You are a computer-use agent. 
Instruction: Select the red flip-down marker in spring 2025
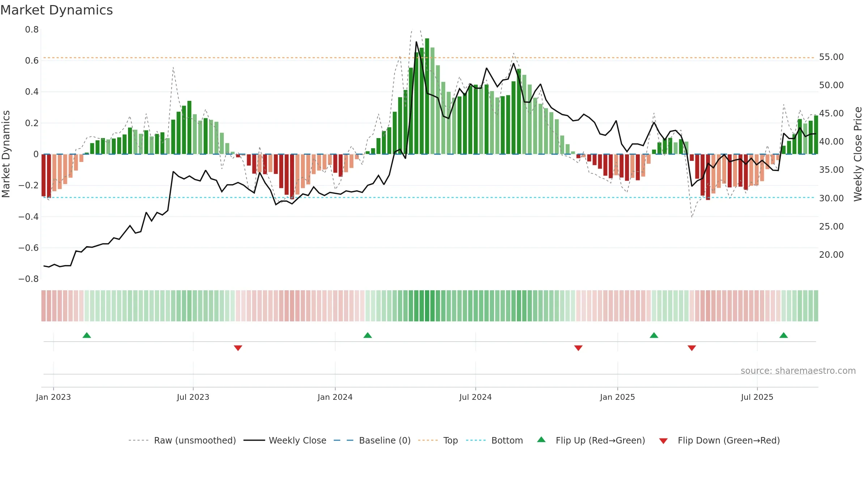(692, 348)
